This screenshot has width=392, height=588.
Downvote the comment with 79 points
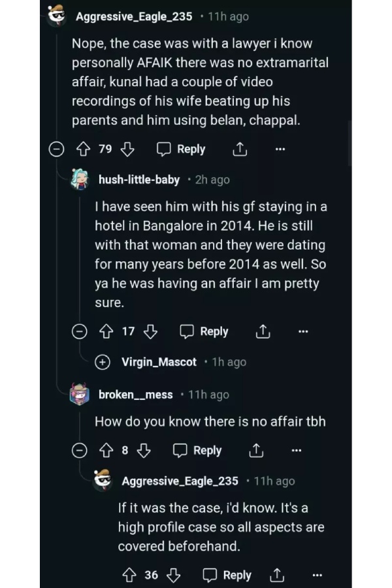pos(127,149)
